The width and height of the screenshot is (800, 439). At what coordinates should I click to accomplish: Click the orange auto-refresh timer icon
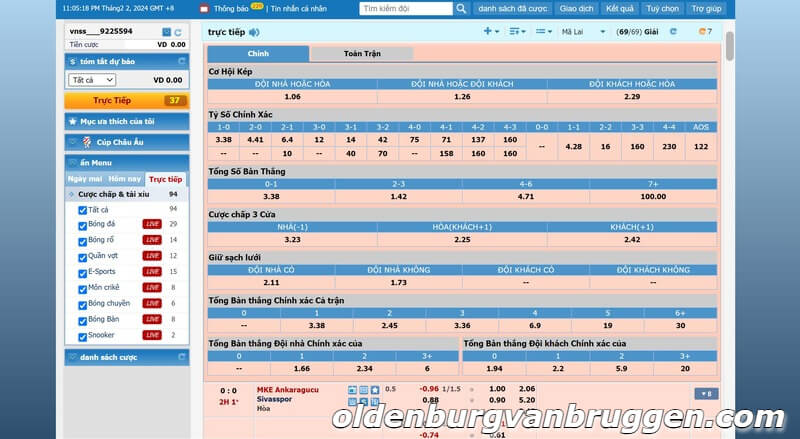point(704,32)
